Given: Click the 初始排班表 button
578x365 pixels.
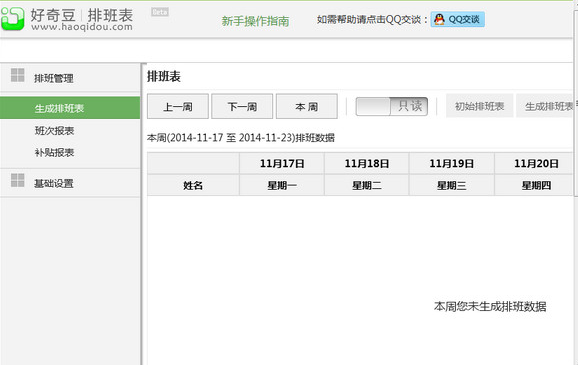Looking at the screenshot, I should (x=479, y=106).
